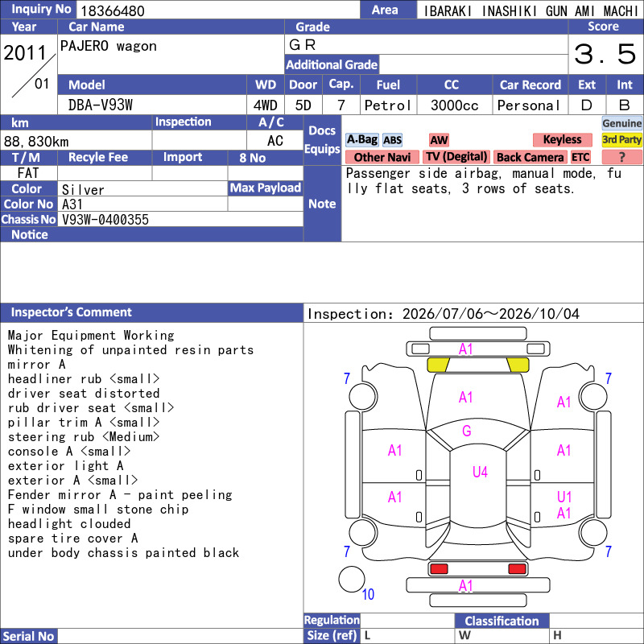Click the Petrol fuel value

388,105
